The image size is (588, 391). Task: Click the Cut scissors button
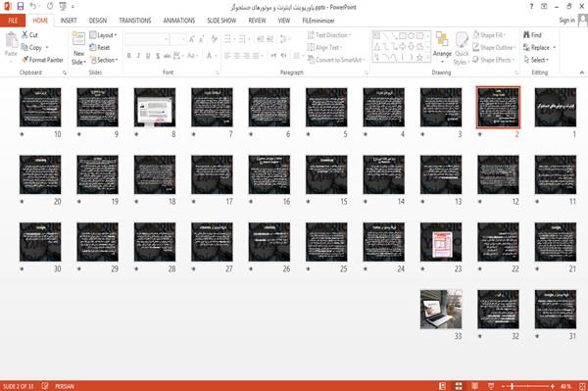tap(29, 35)
